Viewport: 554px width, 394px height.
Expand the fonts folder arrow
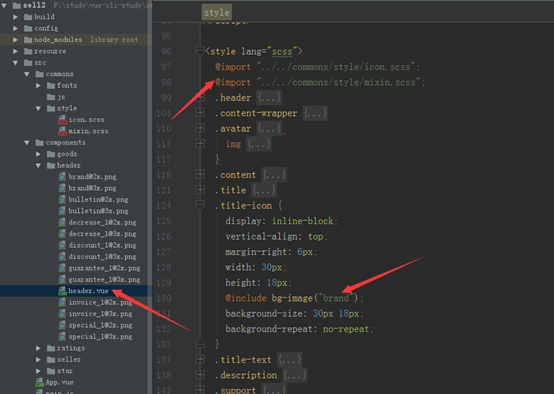[x=38, y=86]
